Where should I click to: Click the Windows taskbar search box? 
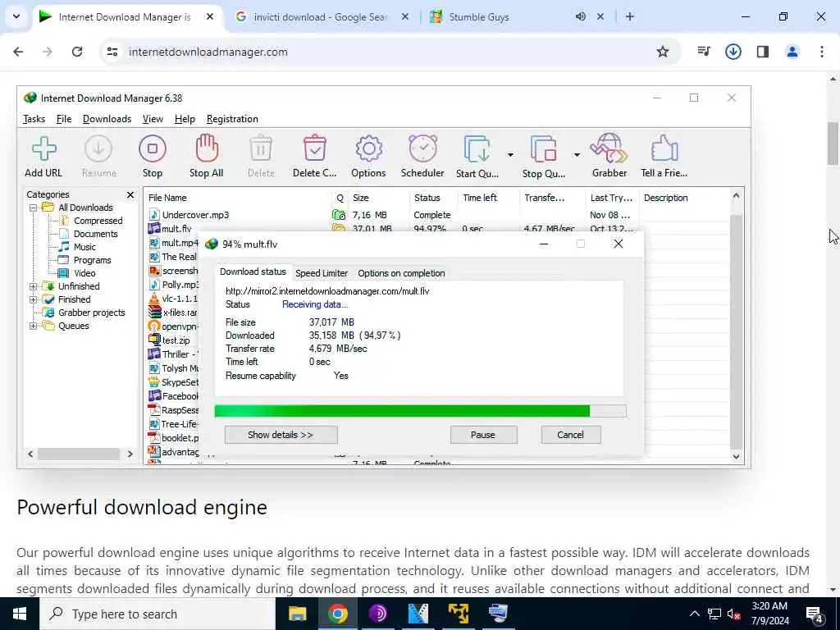tap(157, 614)
